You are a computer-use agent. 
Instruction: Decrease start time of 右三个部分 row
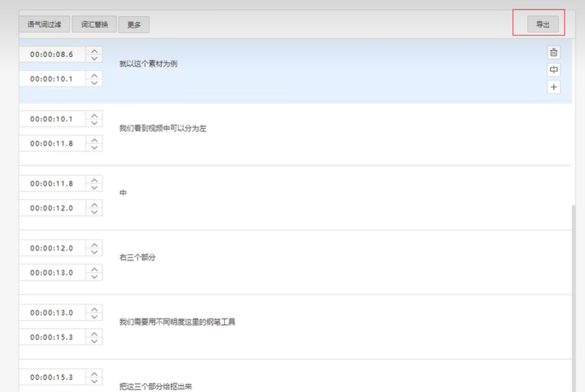(x=95, y=252)
